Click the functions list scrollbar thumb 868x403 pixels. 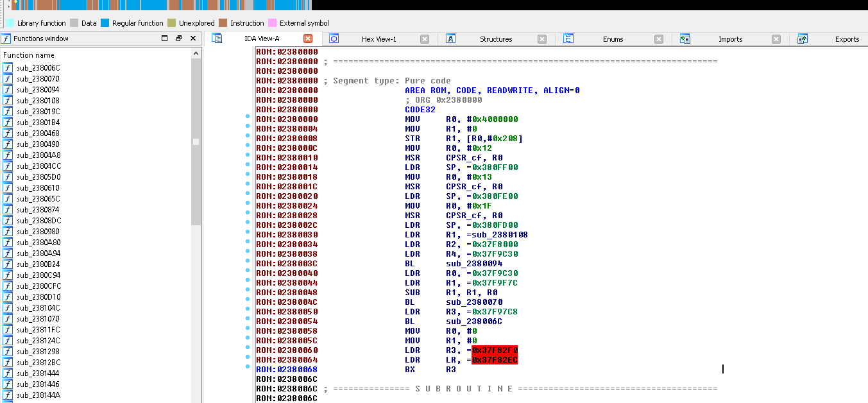click(196, 142)
